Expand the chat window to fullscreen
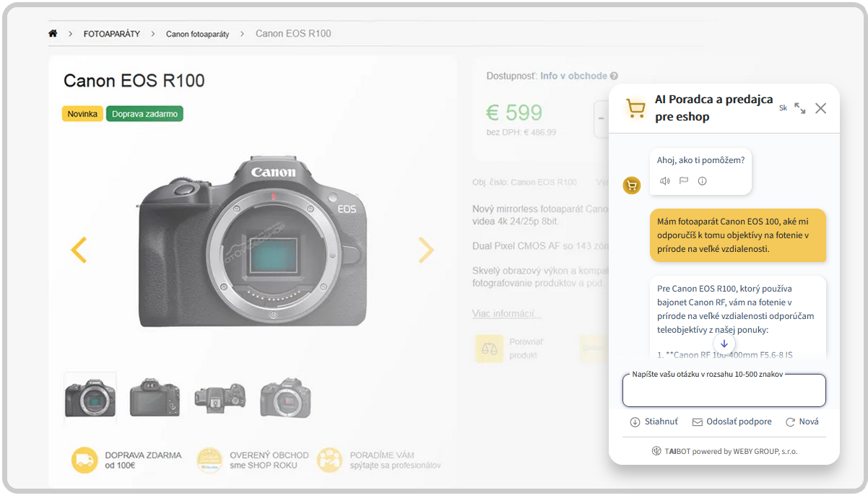The image size is (868, 498). pyautogui.click(x=800, y=108)
